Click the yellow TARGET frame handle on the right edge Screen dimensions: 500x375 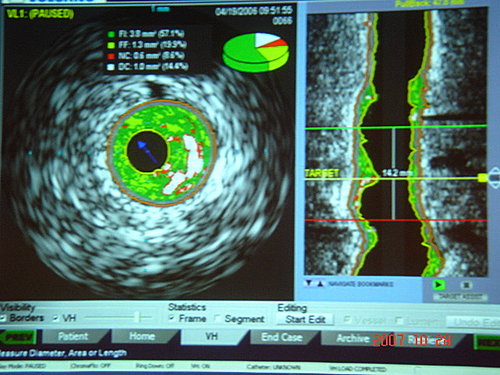[483, 178]
